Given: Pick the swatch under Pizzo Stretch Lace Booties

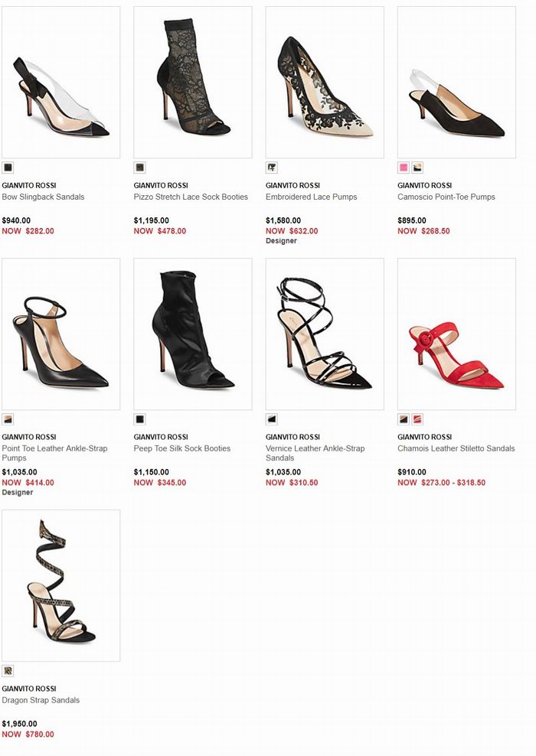Looking at the screenshot, I should pos(139,168).
